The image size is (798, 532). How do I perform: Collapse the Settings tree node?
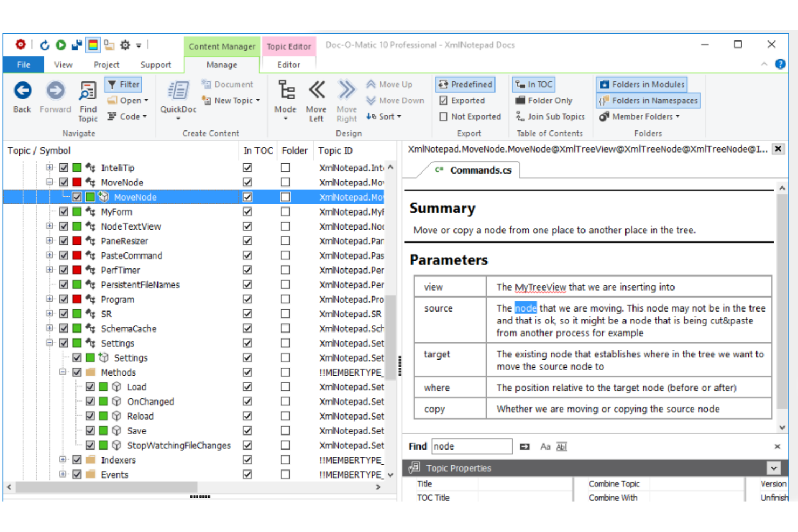(x=49, y=342)
